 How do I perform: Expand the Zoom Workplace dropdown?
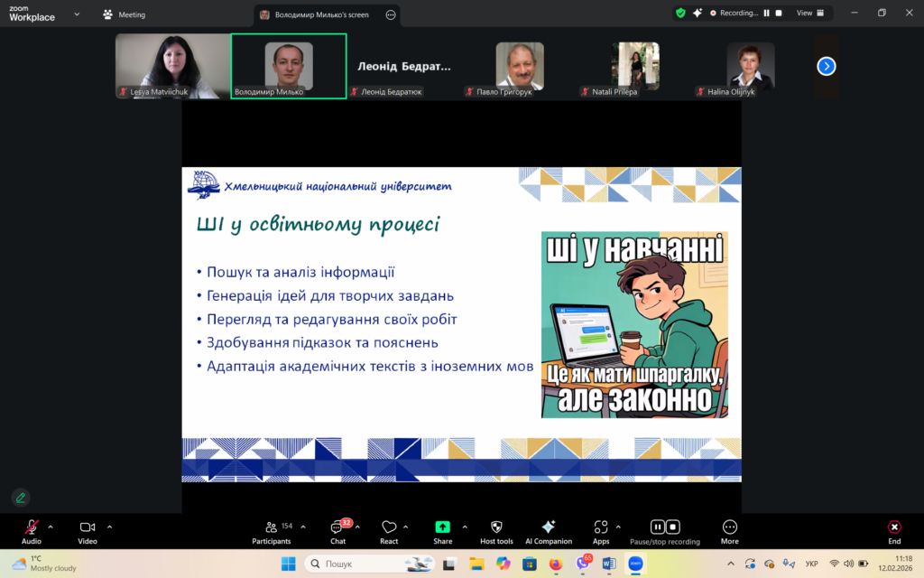coord(76,14)
